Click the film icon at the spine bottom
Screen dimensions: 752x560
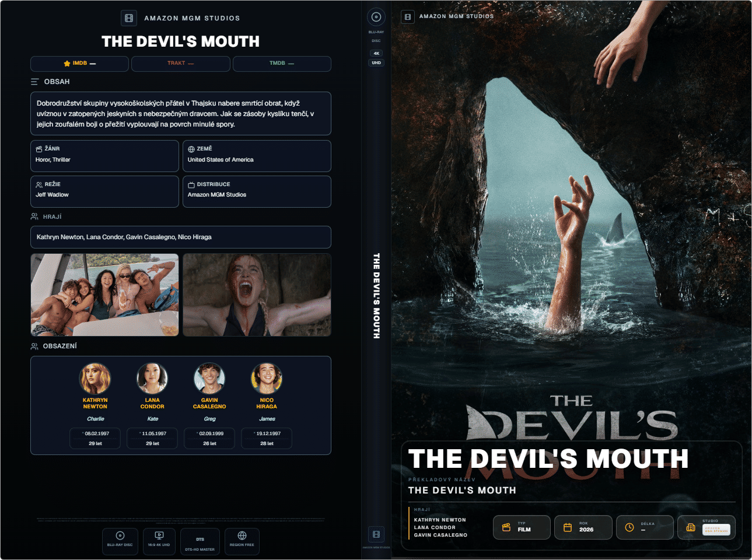(376, 534)
